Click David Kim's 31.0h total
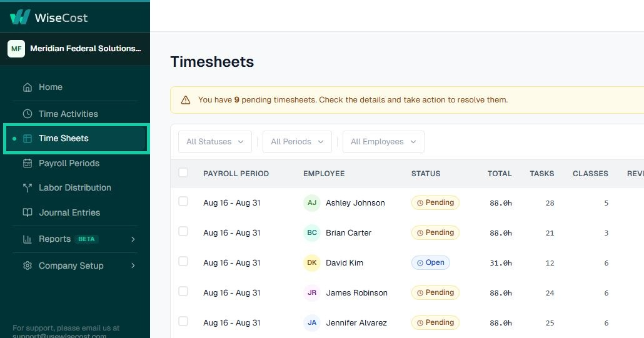The image size is (644, 338). pyautogui.click(x=501, y=263)
